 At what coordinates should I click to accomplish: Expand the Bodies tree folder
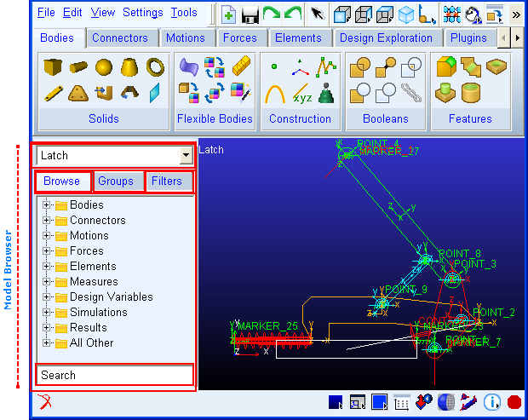[x=47, y=204]
